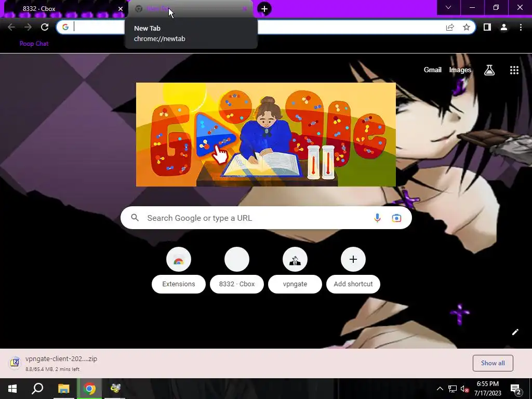
Task: Open the Gmail link
Action: click(433, 70)
